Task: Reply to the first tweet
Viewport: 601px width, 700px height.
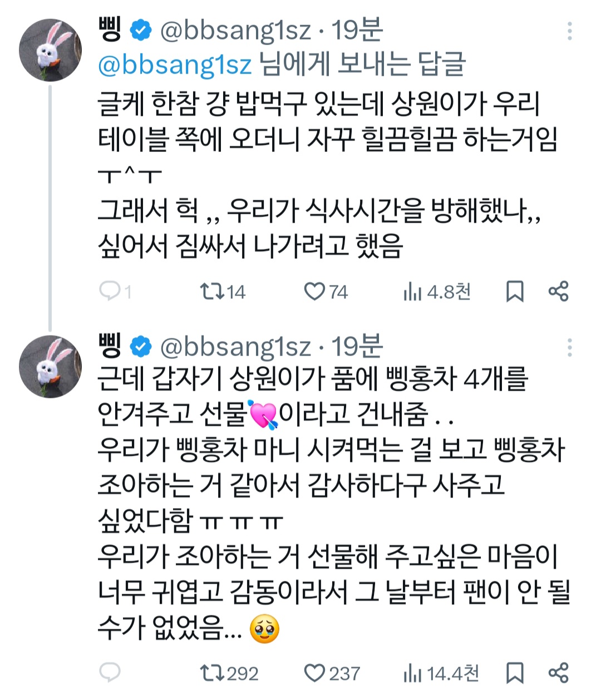Action: (109, 290)
